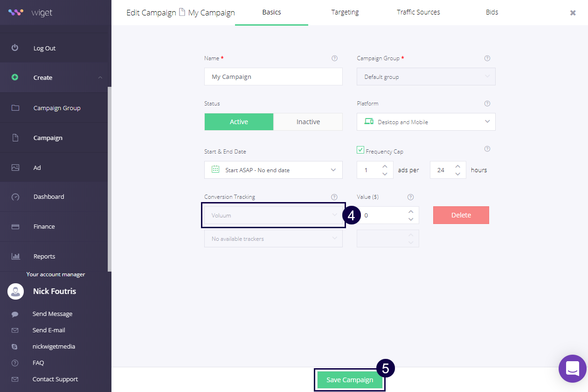Viewport: 588px width, 392px height.
Task: Click the Log Out power icon
Action: 15,48
